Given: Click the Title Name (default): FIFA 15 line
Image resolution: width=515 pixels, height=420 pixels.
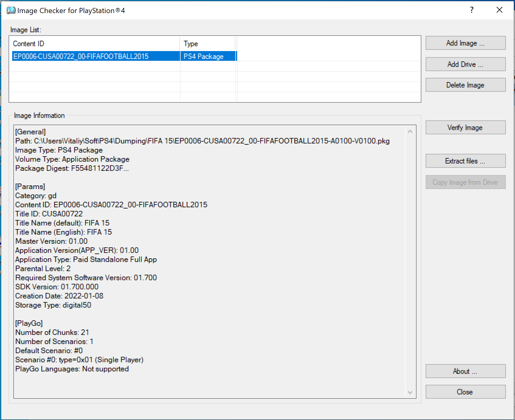Looking at the screenshot, I should 62,223.
